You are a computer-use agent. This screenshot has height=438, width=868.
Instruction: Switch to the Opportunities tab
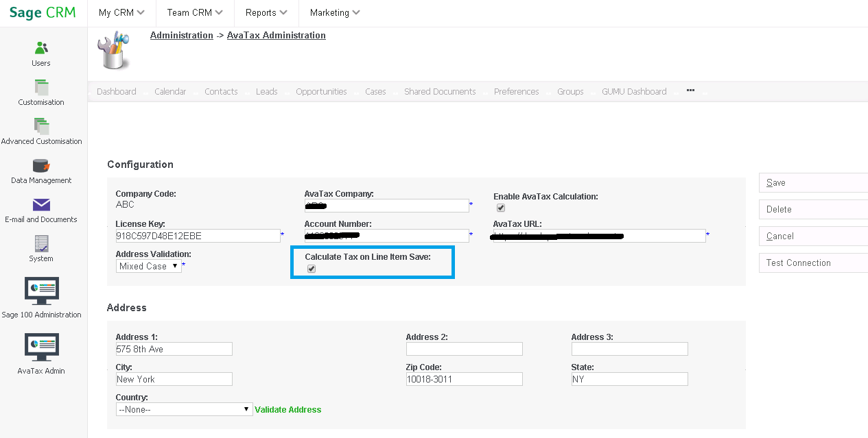click(x=321, y=92)
